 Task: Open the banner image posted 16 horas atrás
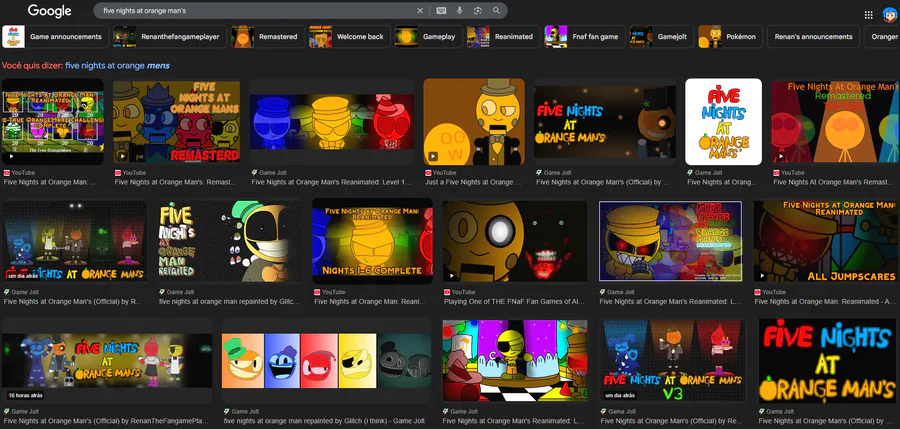coord(107,361)
